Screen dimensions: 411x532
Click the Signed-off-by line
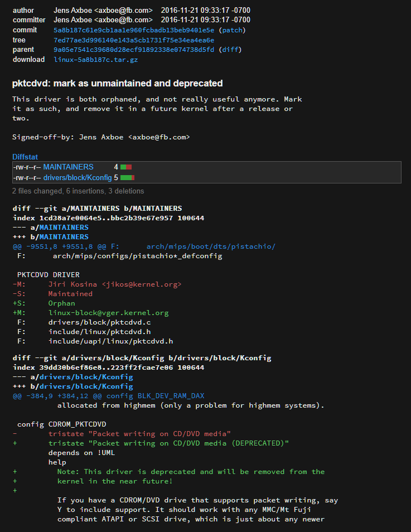pos(101,137)
